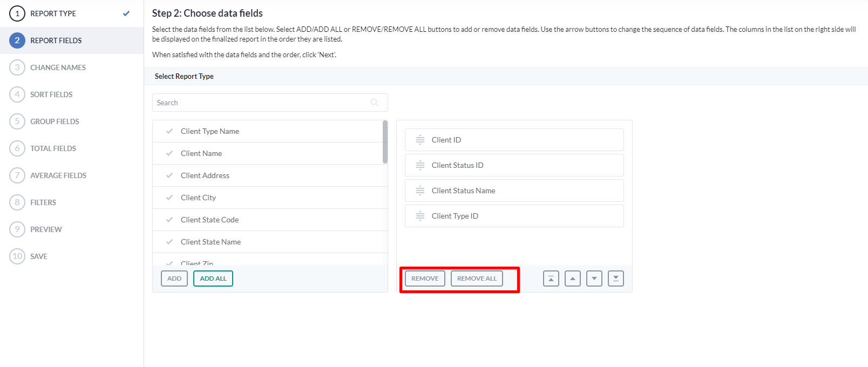This screenshot has height=367, width=868.
Task: Click drag handle icon beside Client Status Name
Action: (420, 191)
